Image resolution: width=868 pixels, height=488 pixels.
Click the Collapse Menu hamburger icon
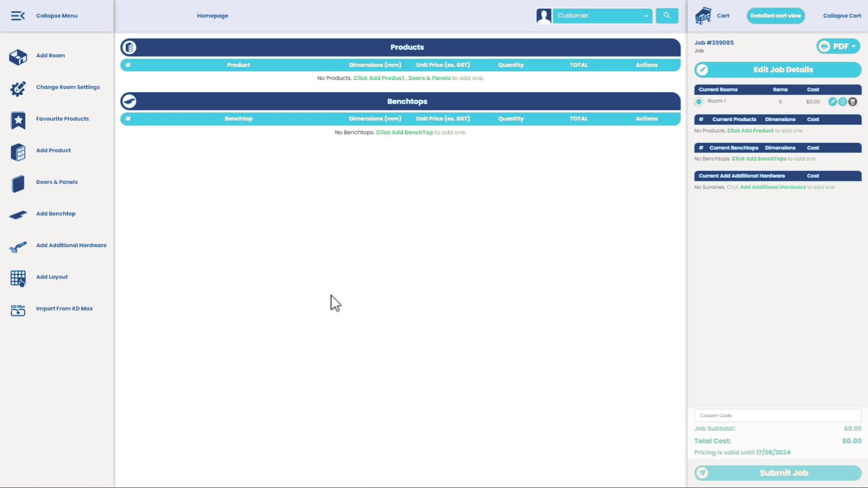click(18, 16)
